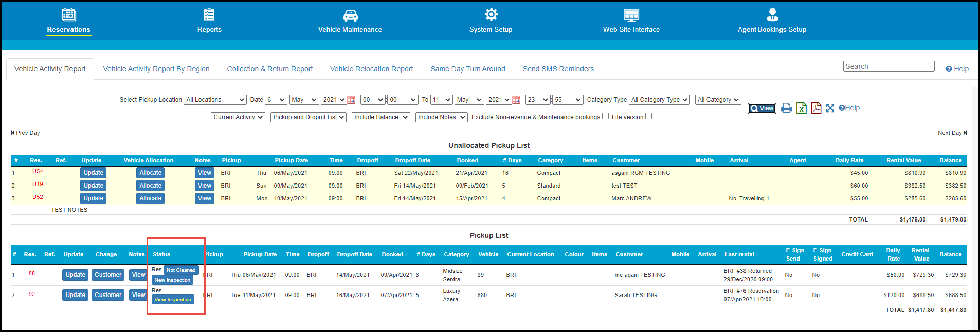This screenshot has height=332, width=980.
Task: Click customer name Marc ANDREW
Action: coord(631,198)
